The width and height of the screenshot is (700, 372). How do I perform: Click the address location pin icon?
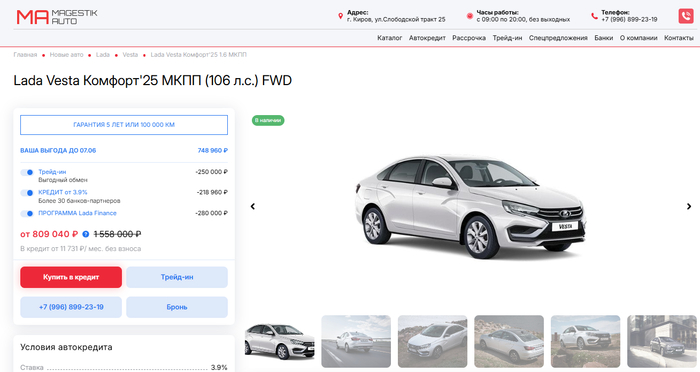click(x=340, y=16)
